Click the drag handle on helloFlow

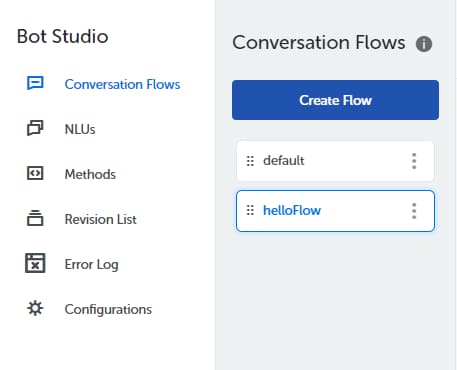point(250,210)
